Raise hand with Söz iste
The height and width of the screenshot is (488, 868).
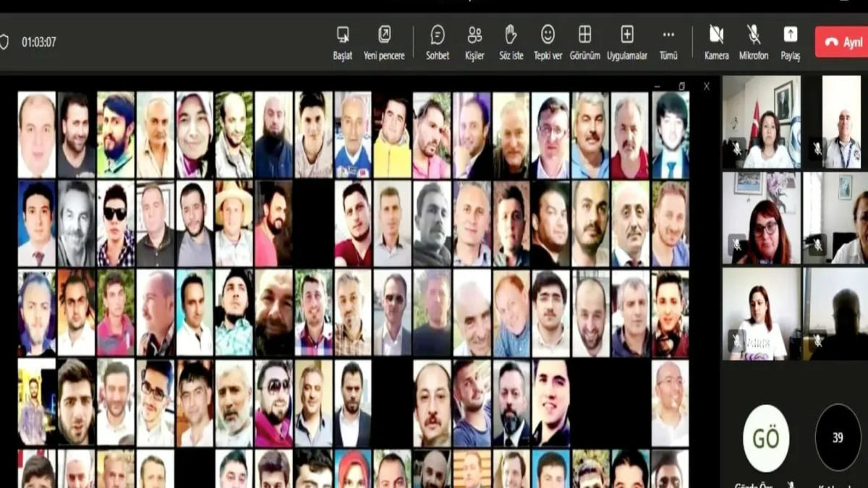tap(511, 35)
